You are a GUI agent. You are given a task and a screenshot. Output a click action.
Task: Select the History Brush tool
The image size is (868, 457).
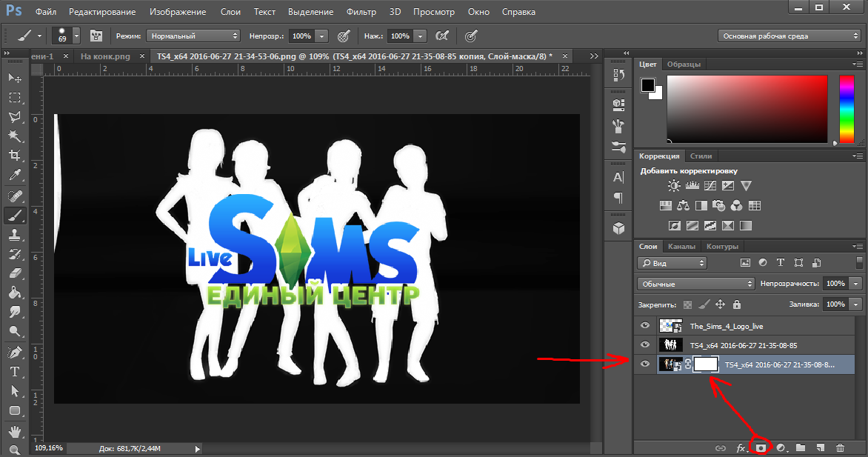click(15, 254)
